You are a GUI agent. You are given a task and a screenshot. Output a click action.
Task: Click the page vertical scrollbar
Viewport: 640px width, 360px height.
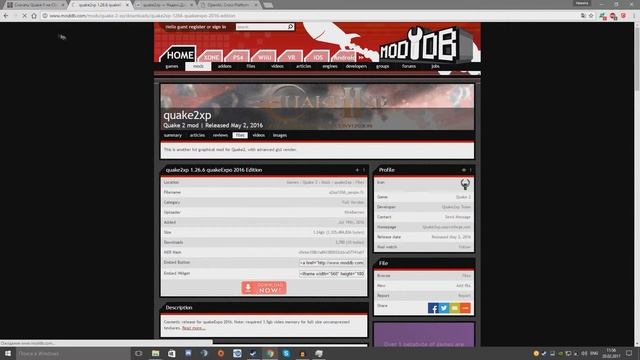point(637,184)
